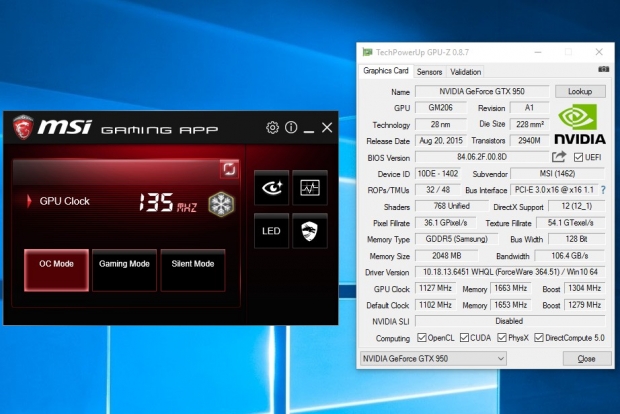Click the Transistors 2940M value
Screen dimensions: 620x414
(529, 140)
